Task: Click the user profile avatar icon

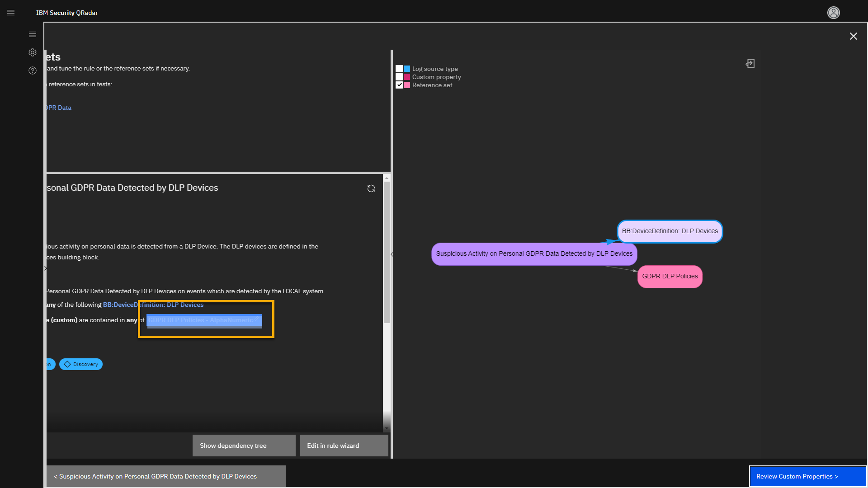Action: point(833,13)
